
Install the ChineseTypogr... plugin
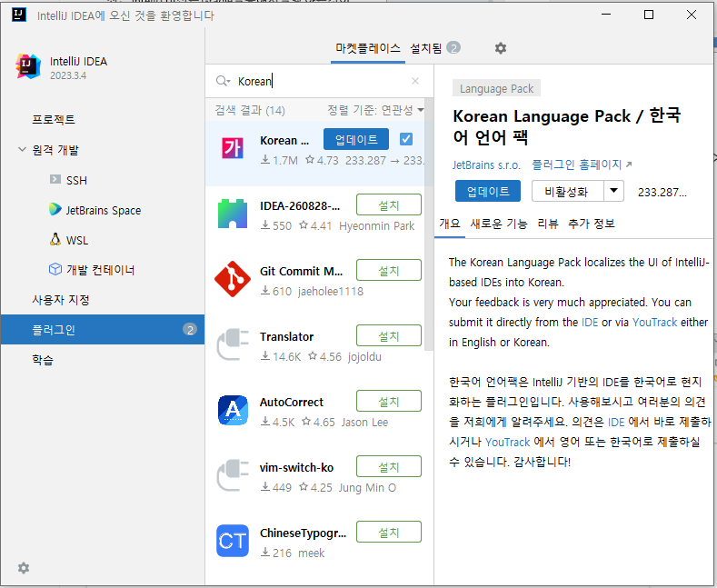tap(389, 532)
